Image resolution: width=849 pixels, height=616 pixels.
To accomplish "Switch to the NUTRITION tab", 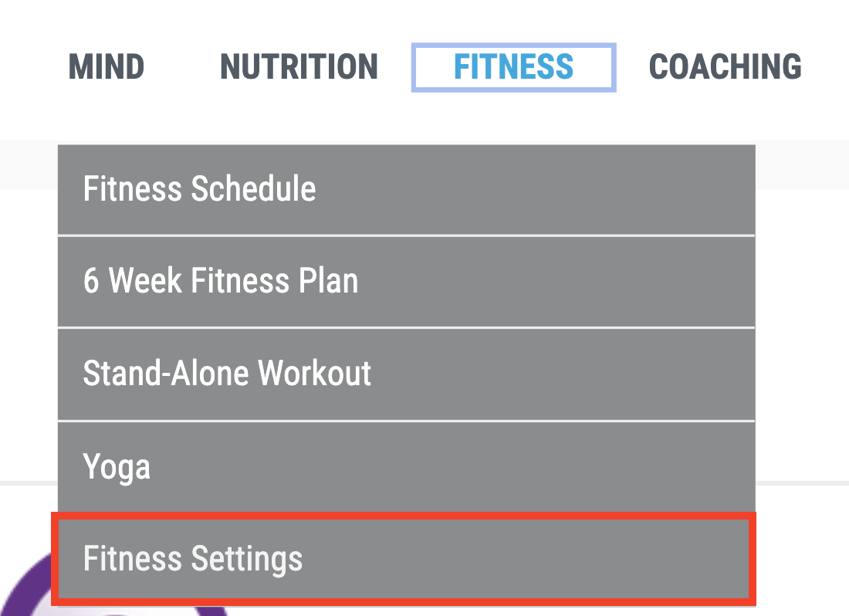I will point(299,67).
